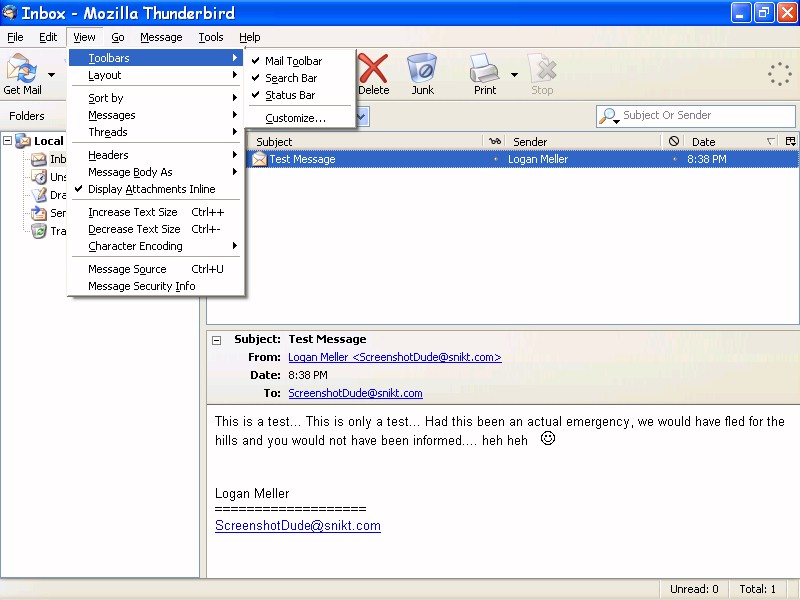Screen dimensions: 800x600
Task: Toggle the Mail Toolbar option
Action: [299, 61]
